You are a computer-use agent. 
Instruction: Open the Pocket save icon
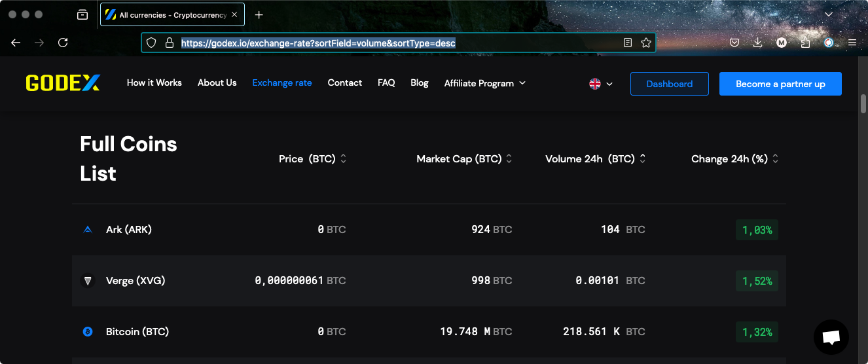pyautogui.click(x=734, y=43)
